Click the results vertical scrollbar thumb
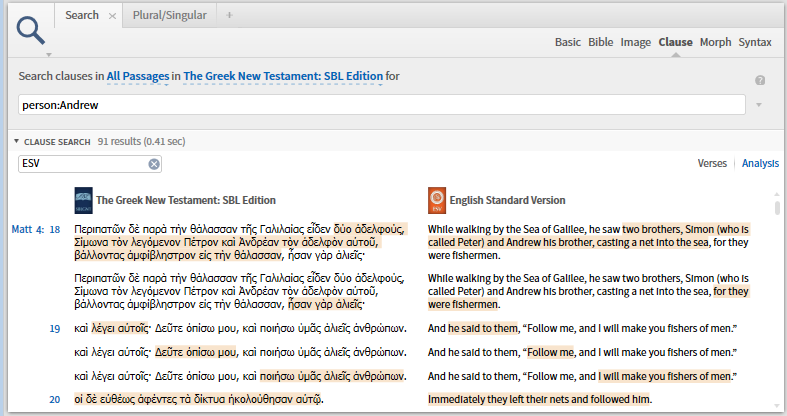 (777, 207)
